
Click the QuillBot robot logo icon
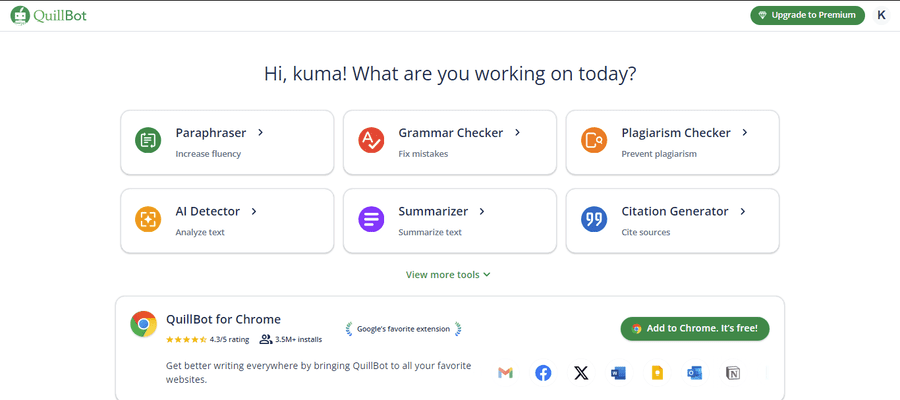pos(20,15)
